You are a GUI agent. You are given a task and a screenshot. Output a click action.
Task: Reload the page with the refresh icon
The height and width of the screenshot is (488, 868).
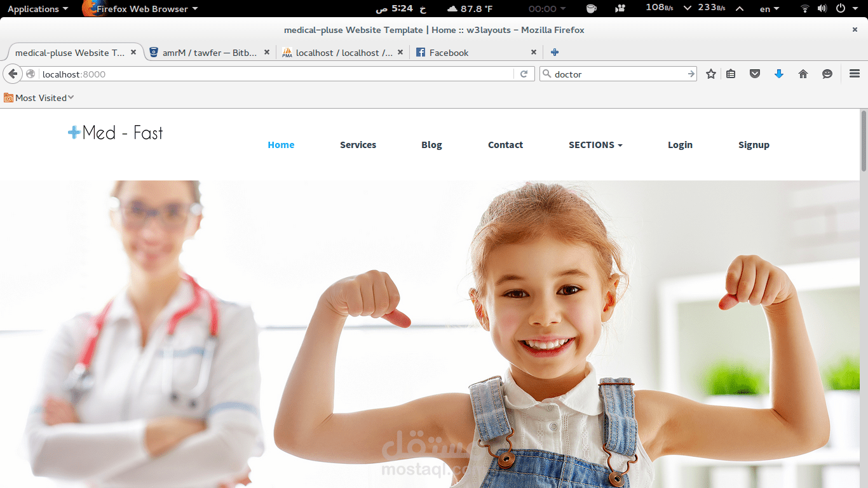[524, 74]
